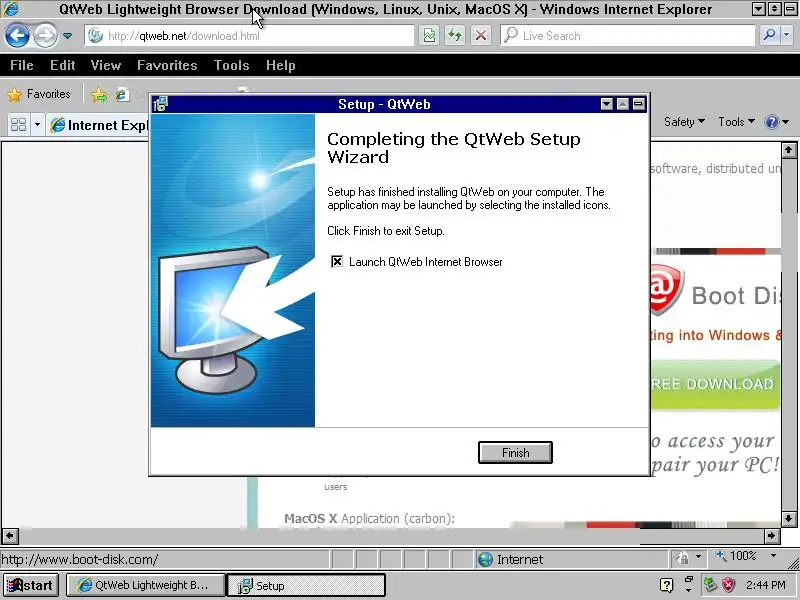Open the Edit menu
This screenshot has width=800, height=600.
click(x=62, y=65)
